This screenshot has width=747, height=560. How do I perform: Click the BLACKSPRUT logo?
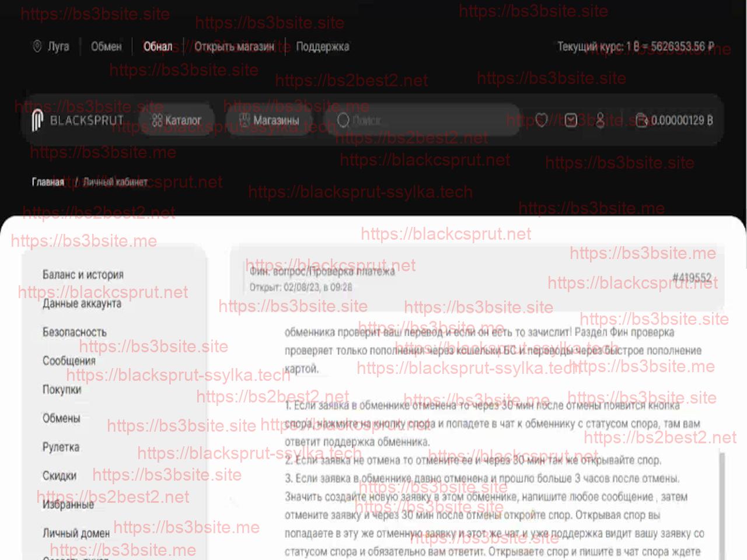[78, 120]
